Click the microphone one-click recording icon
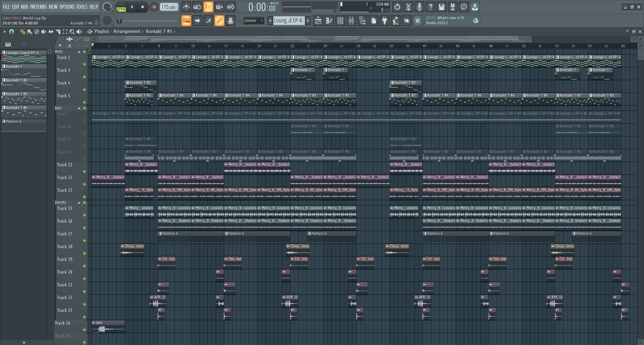The image size is (644, 345). [x=419, y=7]
